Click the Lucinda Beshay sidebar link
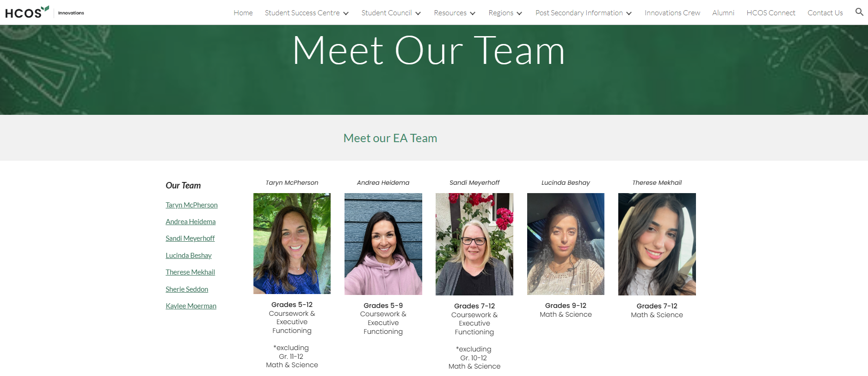 189,256
